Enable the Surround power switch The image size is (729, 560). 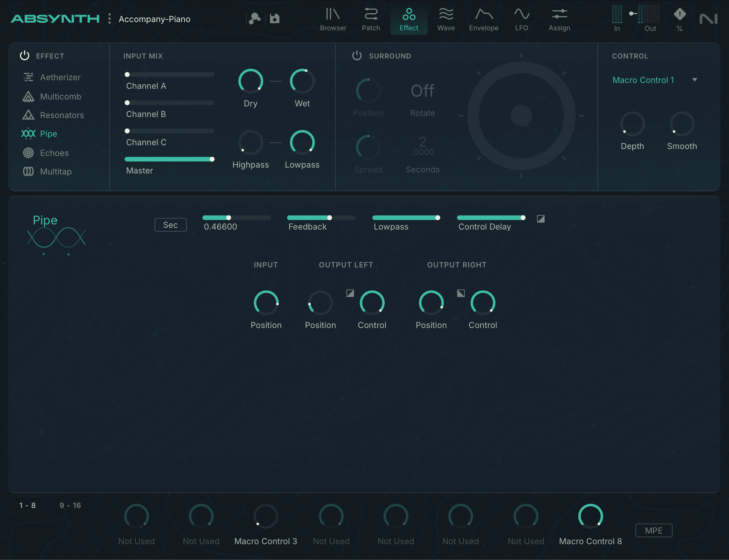coord(357,56)
